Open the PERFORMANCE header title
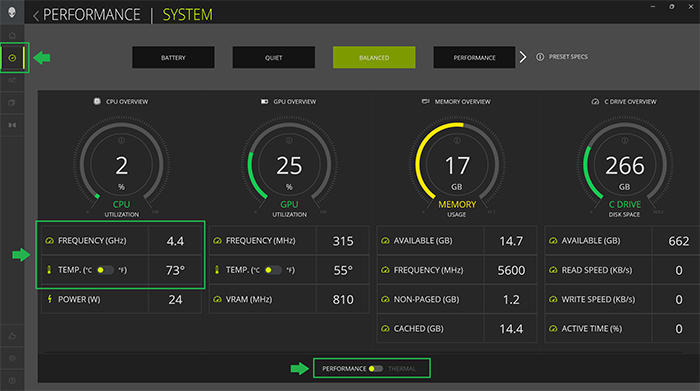The height and width of the screenshot is (391, 700). tap(92, 15)
